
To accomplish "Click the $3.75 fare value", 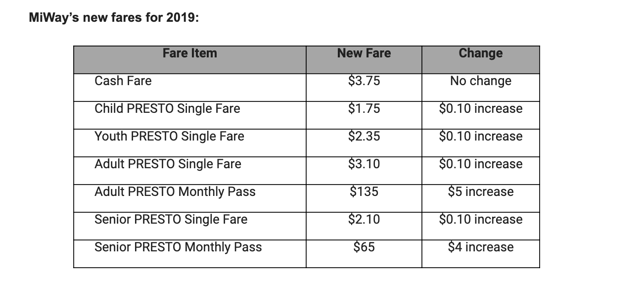I will pyautogui.click(x=364, y=81).
